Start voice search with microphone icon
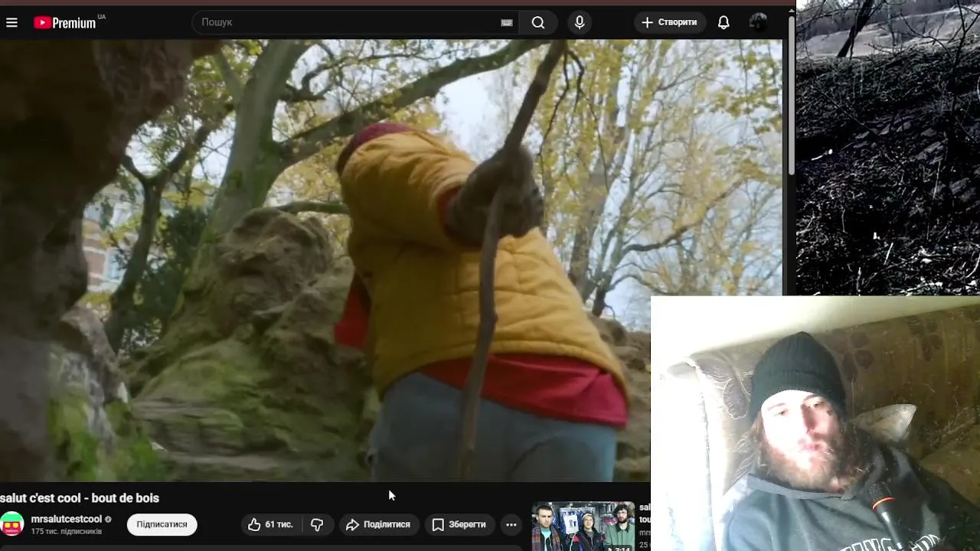 click(580, 22)
